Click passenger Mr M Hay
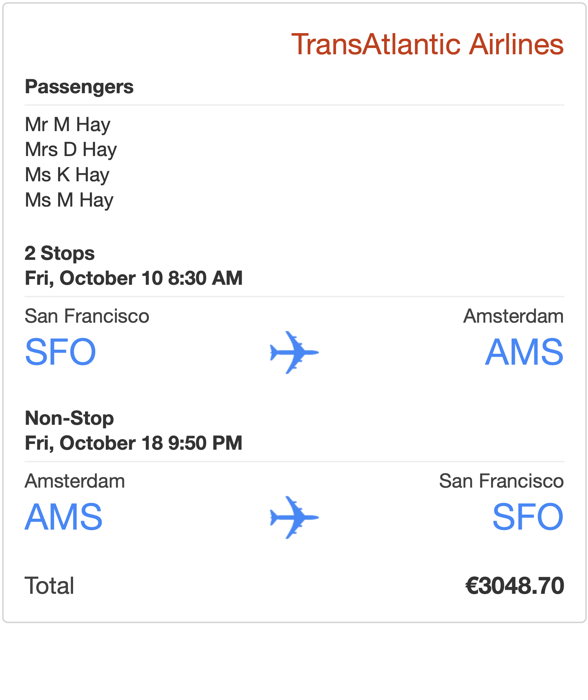 click(68, 124)
